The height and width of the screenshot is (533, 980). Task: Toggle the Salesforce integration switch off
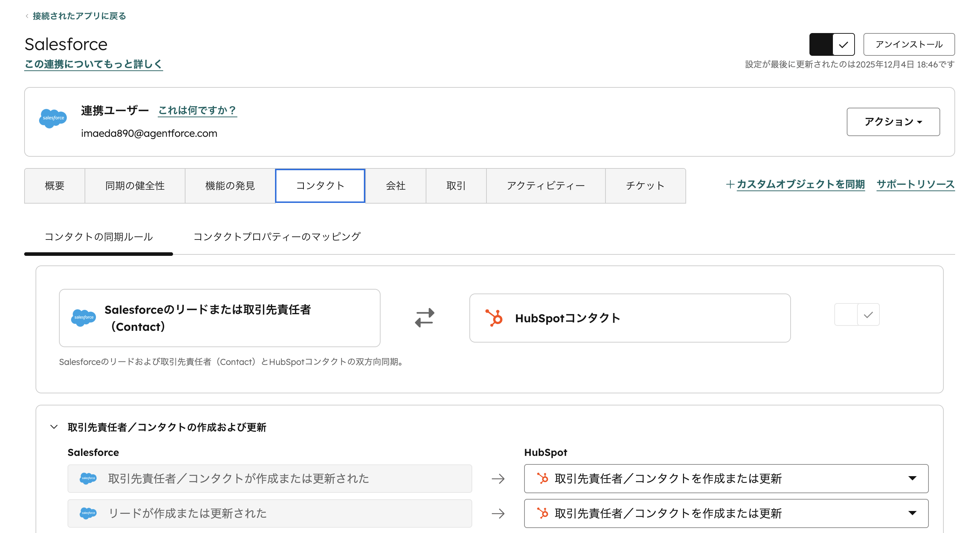(x=831, y=44)
